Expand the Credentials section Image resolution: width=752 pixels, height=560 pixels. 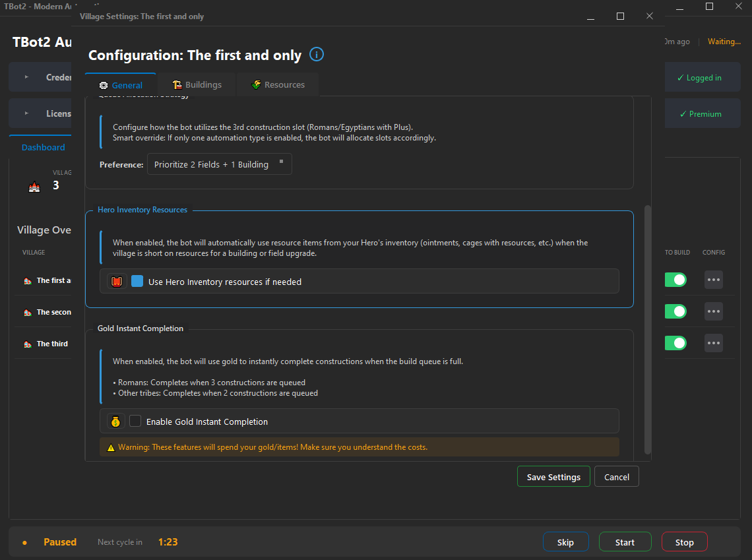pos(27,77)
